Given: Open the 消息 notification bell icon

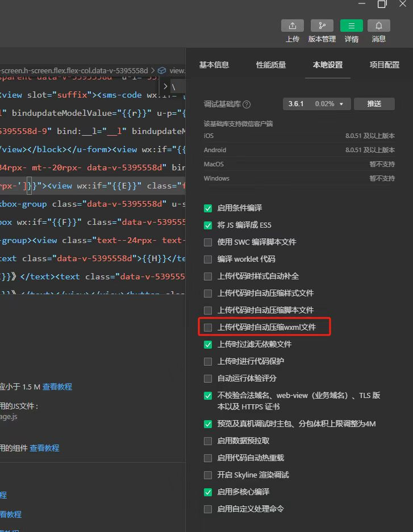Looking at the screenshot, I should click(x=378, y=26).
